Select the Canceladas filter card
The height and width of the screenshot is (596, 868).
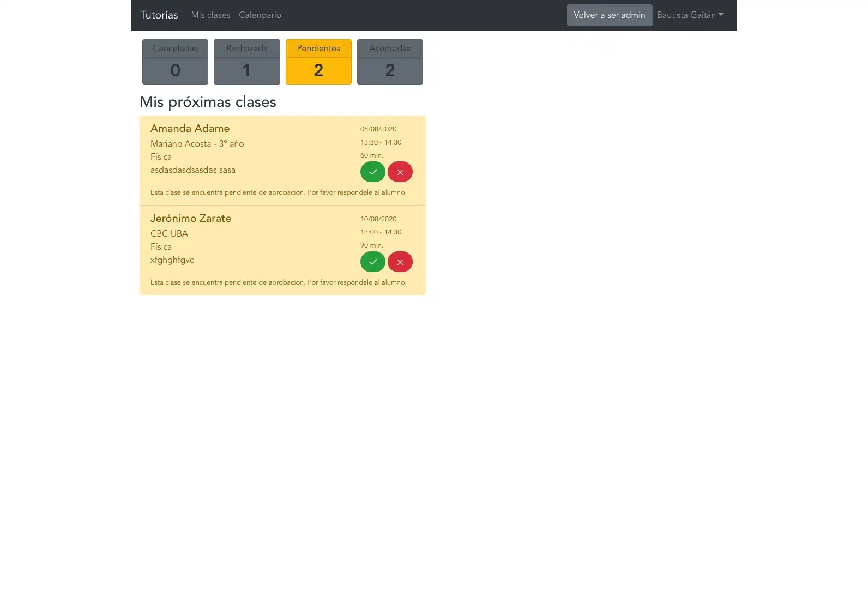point(175,62)
